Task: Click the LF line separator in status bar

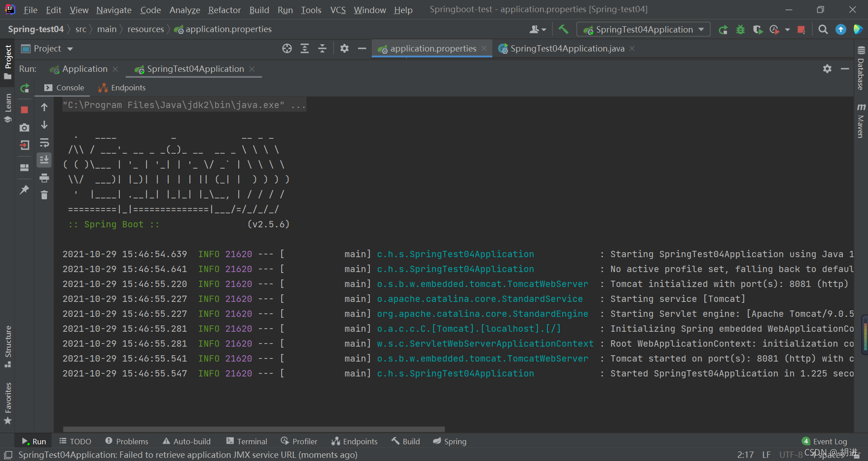Action: tap(766, 455)
